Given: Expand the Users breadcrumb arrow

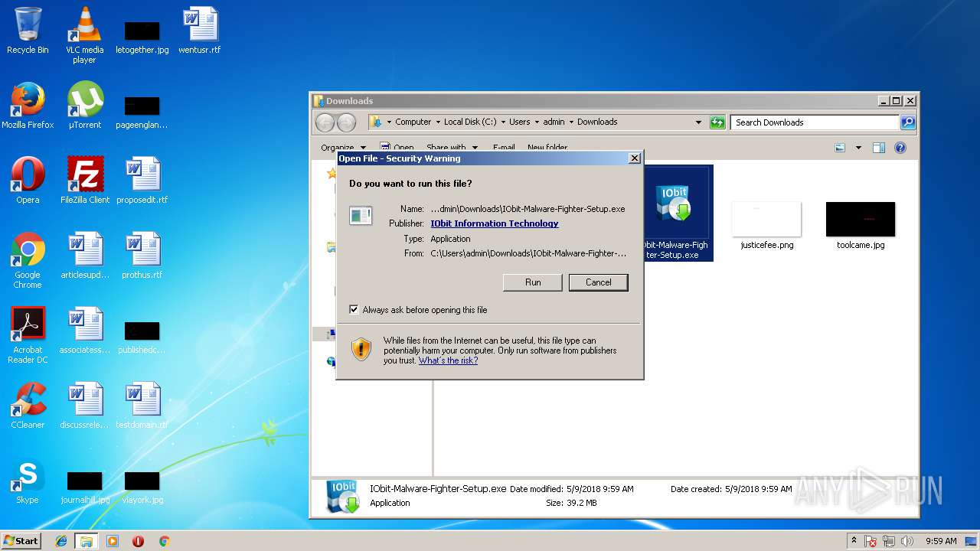Looking at the screenshot, I should [x=537, y=122].
